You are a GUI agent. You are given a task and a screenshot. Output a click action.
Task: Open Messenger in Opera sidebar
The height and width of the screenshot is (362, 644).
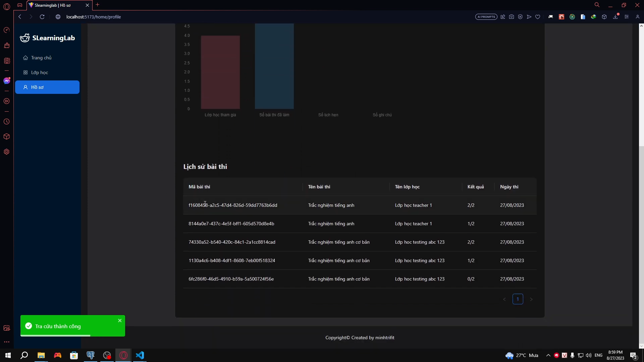7,81
